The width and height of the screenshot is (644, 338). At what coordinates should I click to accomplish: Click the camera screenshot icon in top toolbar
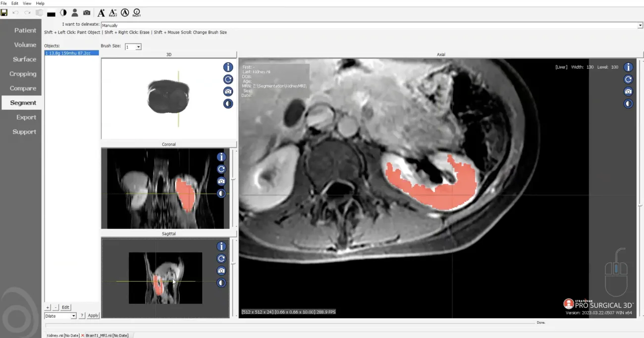[87, 13]
